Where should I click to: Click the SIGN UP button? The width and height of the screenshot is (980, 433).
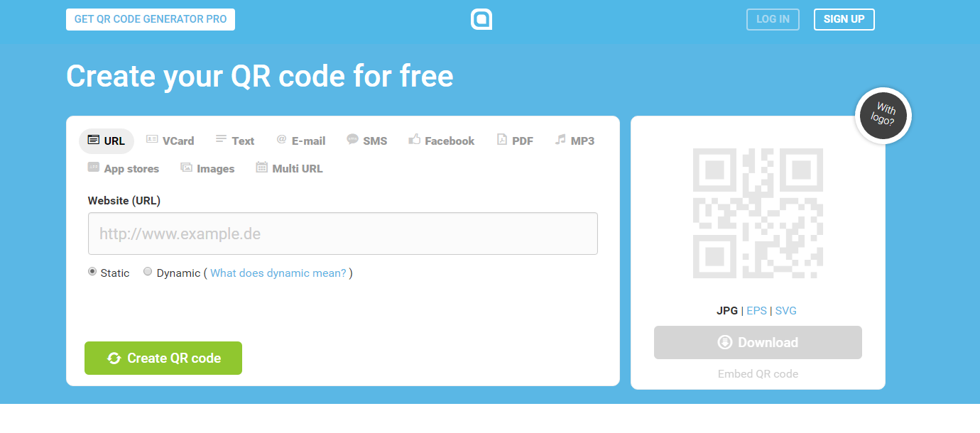click(x=844, y=19)
